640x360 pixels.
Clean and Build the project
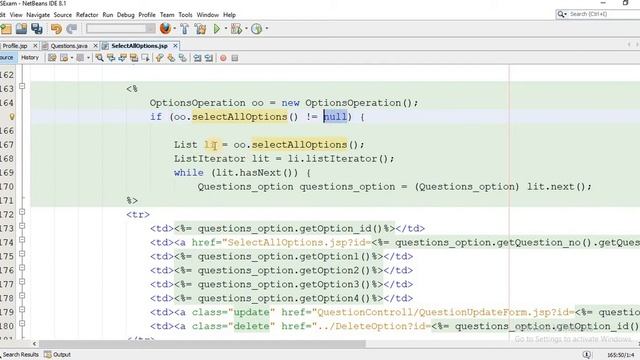[x=200, y=29]
